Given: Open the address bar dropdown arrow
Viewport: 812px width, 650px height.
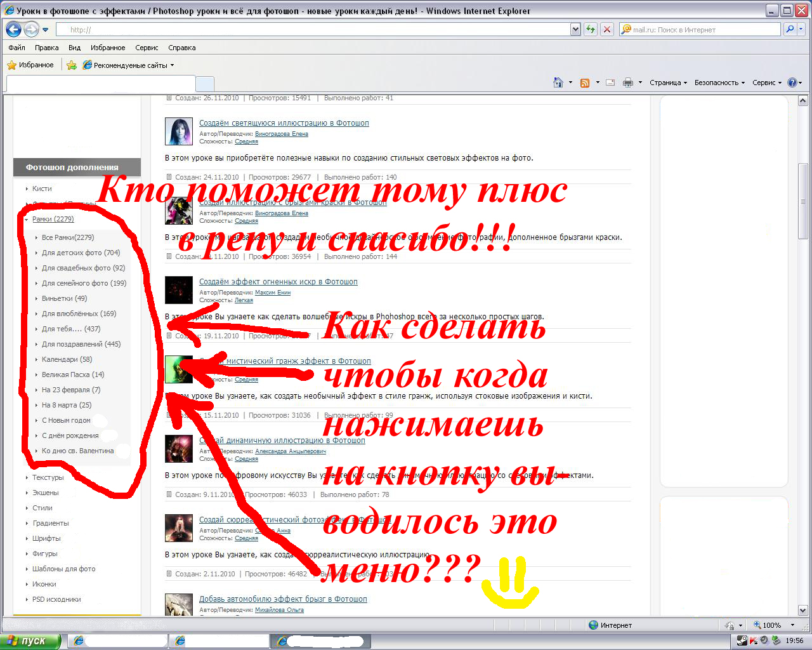Looking at the screenshot, I should pyautogui.click(x=575, y=29).
